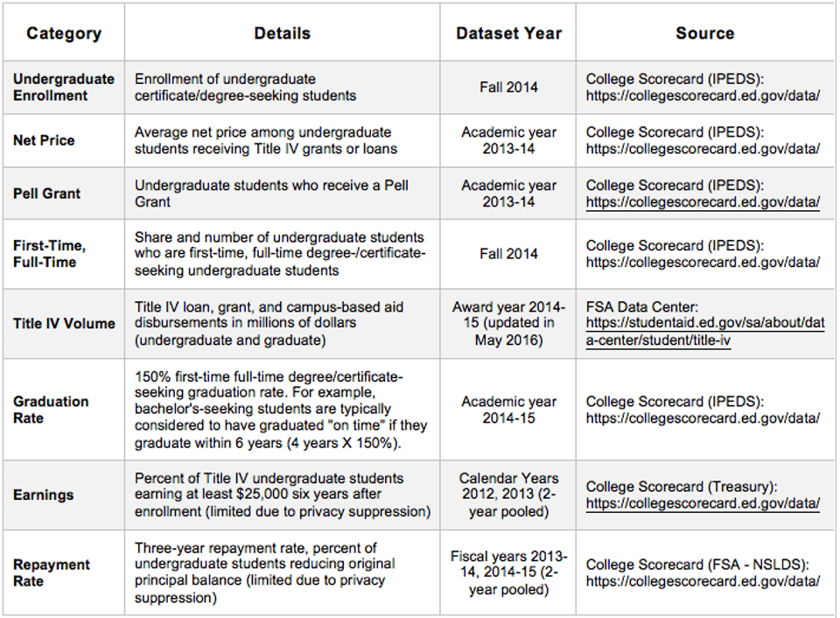
Task: Click the Earnings row details description
Action: pos(282,495)
